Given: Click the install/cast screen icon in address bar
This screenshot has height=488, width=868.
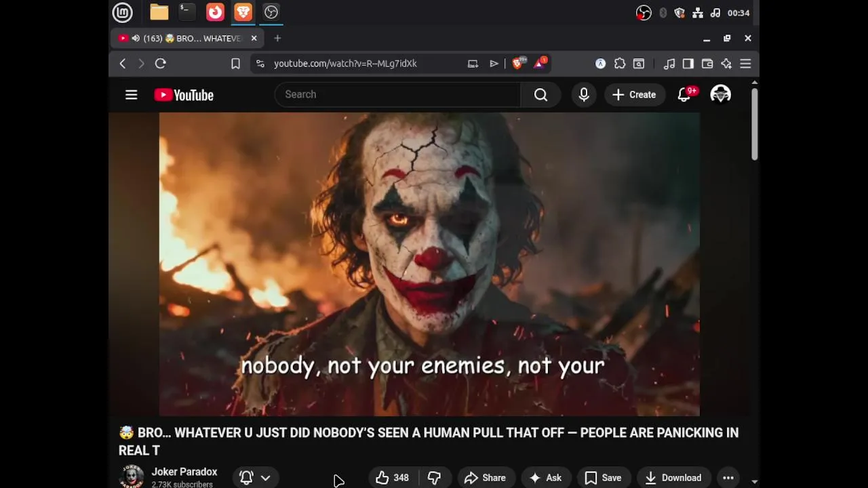Looking at the screenshot, I should point(473,64).
